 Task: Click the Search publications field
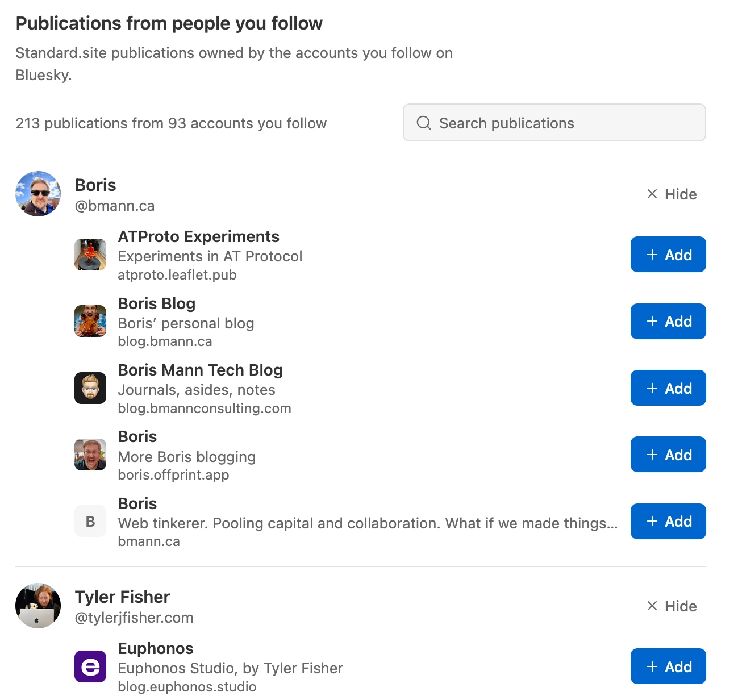[554, 123]
